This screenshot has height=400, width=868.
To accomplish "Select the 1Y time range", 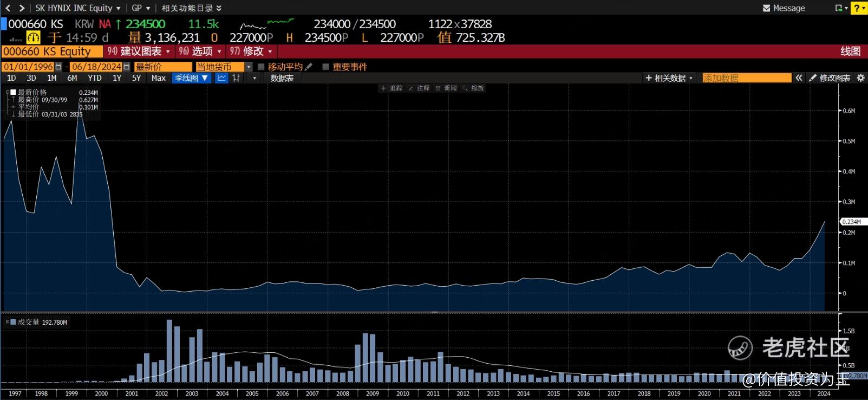I will [117, 78].
